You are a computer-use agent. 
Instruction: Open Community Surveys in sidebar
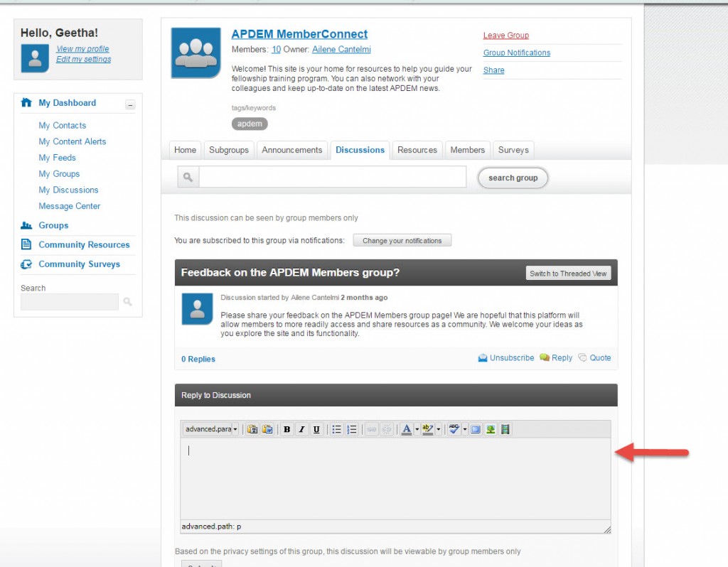79,264
